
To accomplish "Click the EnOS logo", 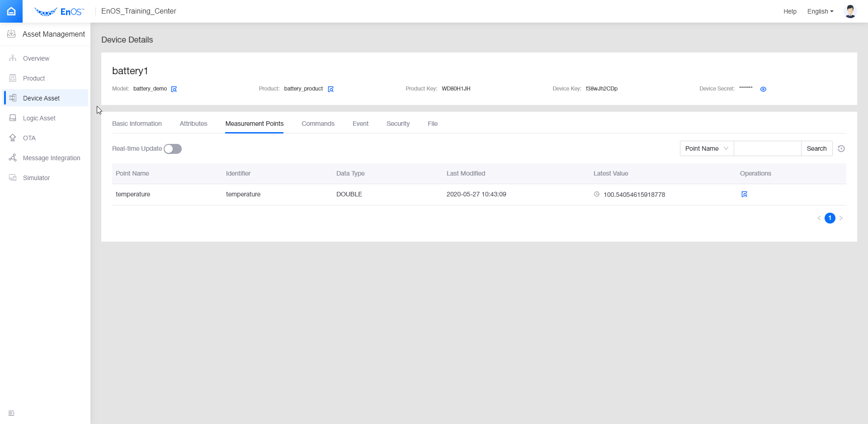I will 59,12.
